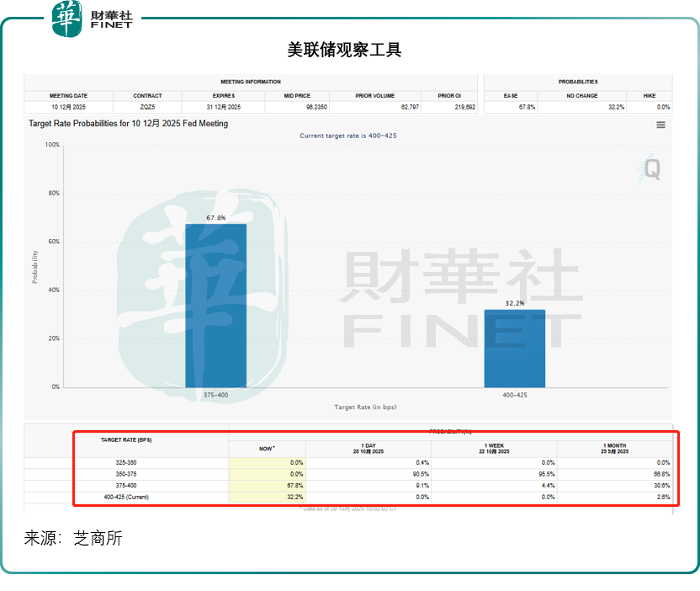Click the 来源：芝商所 source text
The width and height of the screenshot is (700, 591).
pos(73,539)
